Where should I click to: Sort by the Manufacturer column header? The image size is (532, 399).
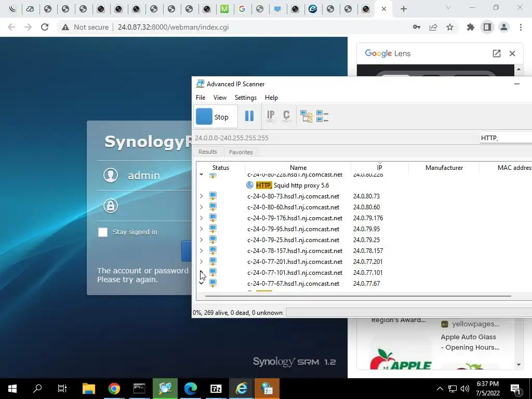(444, 168)
